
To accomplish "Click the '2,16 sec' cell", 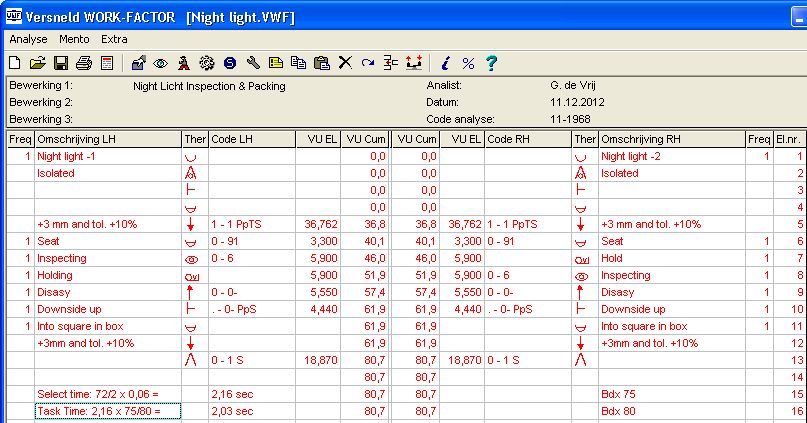I will click(x=252, y=394).
